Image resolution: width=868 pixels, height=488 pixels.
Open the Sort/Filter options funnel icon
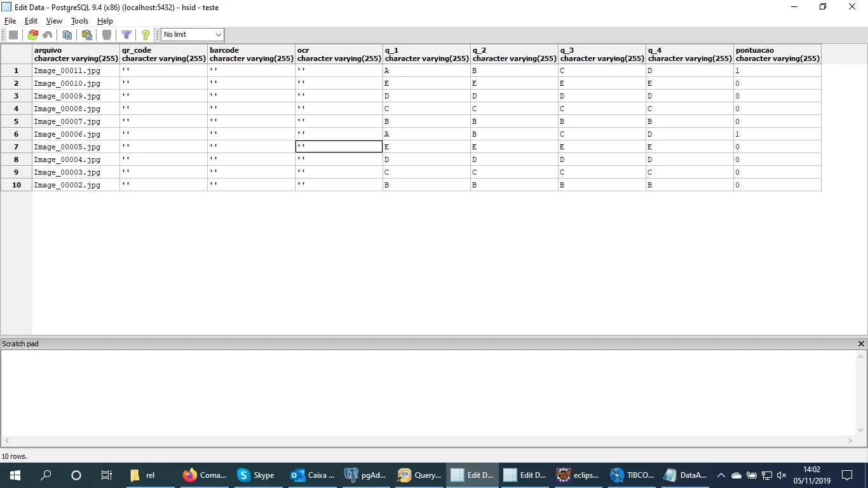point(126,35)
